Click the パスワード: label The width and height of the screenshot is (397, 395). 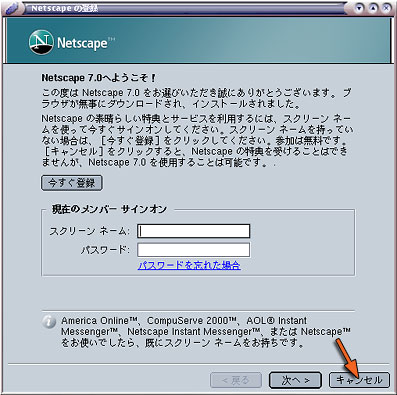(x=105, y=250)
